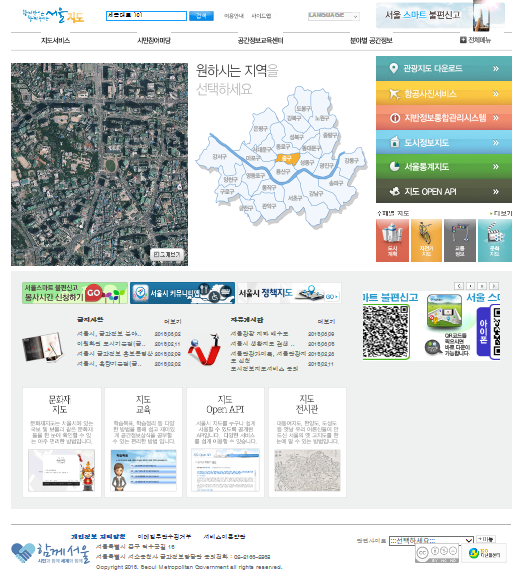This screenshot has width=522, height=580.
Task: Open the traffic info tile with signal lights
Action: click(x=460, y=240)
